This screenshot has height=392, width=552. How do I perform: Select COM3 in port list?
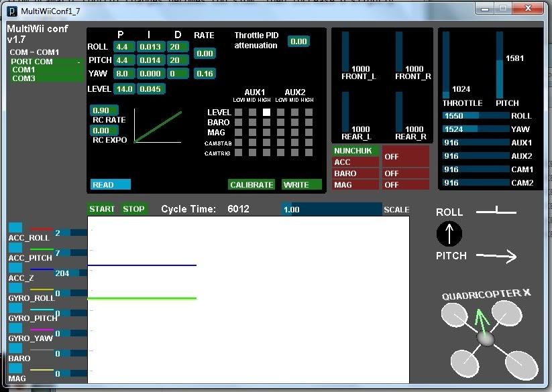[46, 78]
